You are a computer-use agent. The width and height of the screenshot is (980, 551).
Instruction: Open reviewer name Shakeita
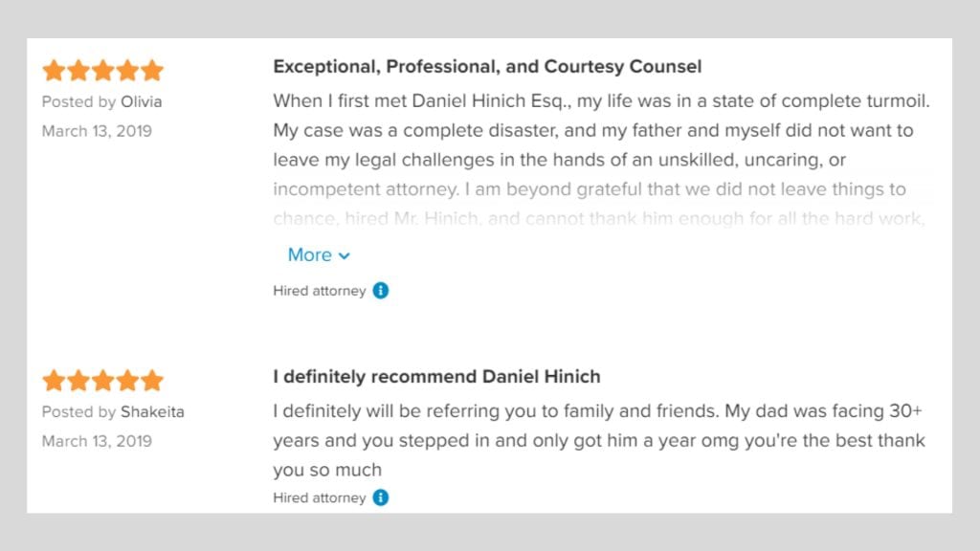(x=152, y=412)
